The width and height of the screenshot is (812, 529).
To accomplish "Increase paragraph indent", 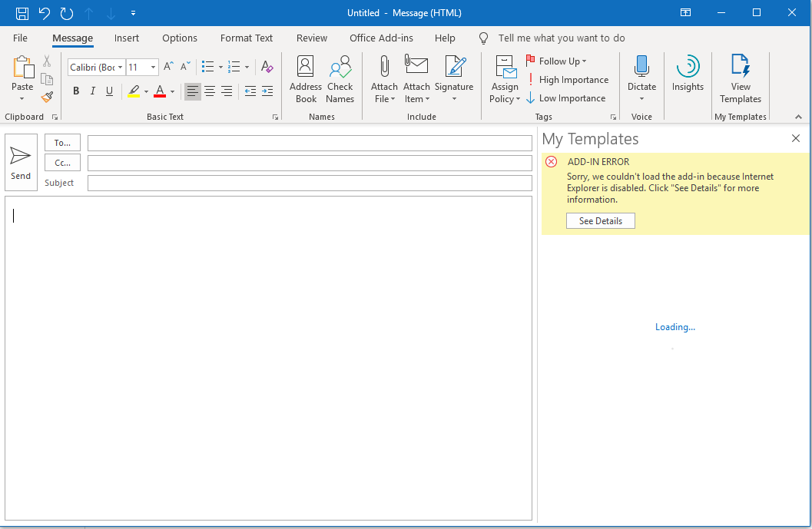I will [x=267, y=91].
